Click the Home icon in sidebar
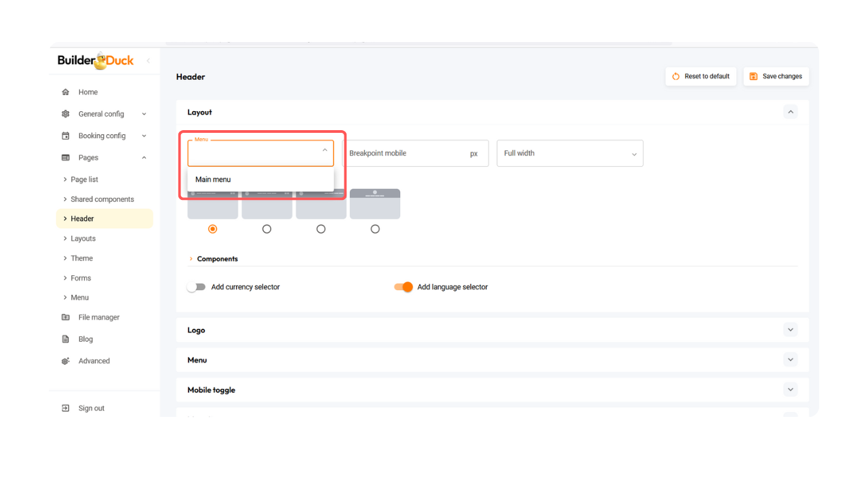868x488 pixels. (x=66, y=92)
